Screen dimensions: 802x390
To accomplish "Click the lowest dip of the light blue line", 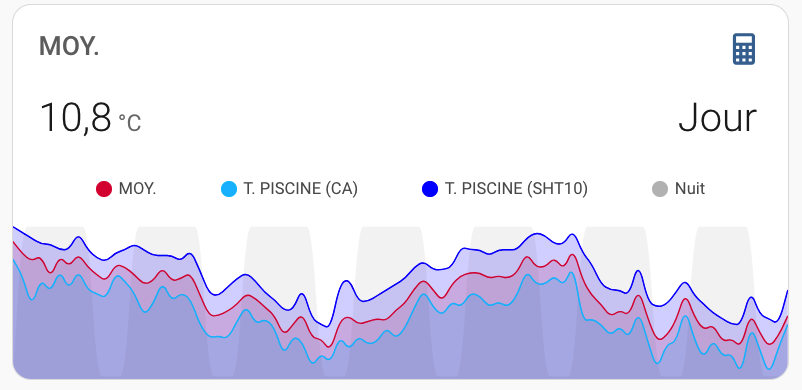I will 768,369.
